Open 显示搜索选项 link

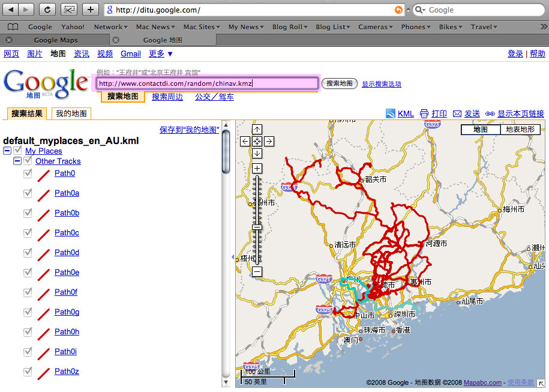[x=382, y=84]
